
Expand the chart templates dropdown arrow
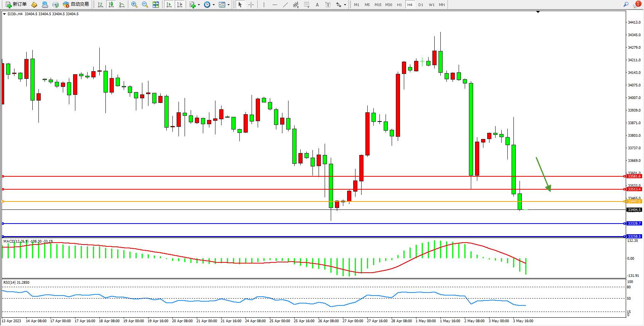pos(228,5)
